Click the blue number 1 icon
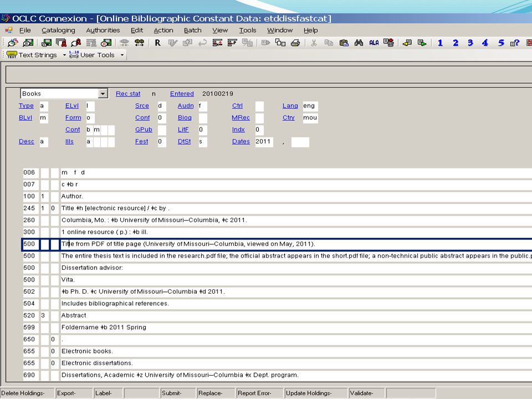Image resolution: width=532 pixels, height=399 pixels. pos(440,43)
